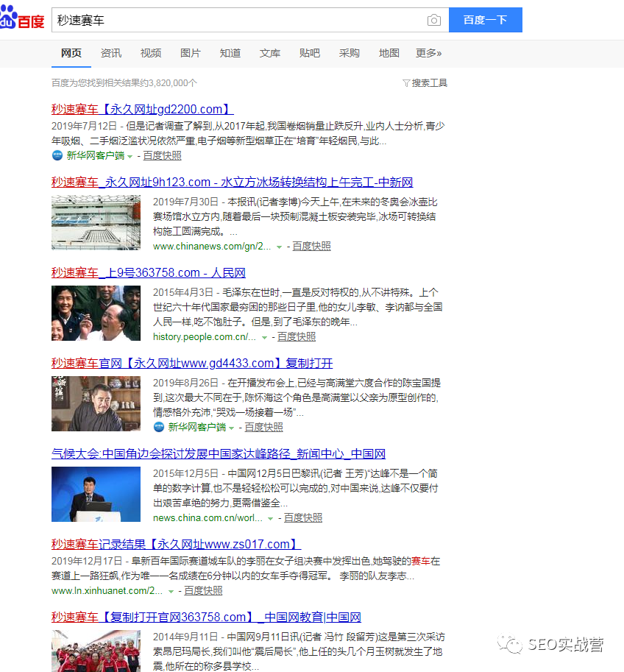Image resolution: width=624 pixels, height=672 pixels.
Task: Expand the 更多» menu
Action: (428, 53)
